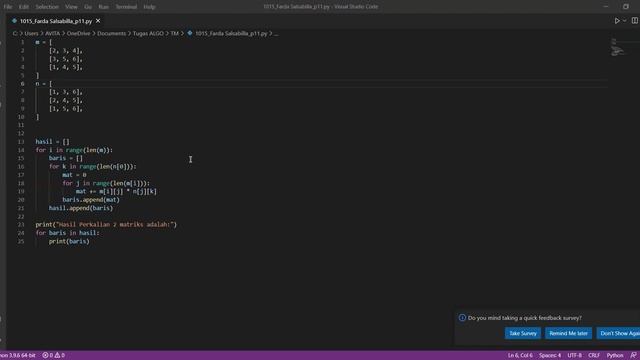Screen dimensions: 640x360
Task: Click the Remind Me later button
Action: pyautogui.click(x=569, y=333)
